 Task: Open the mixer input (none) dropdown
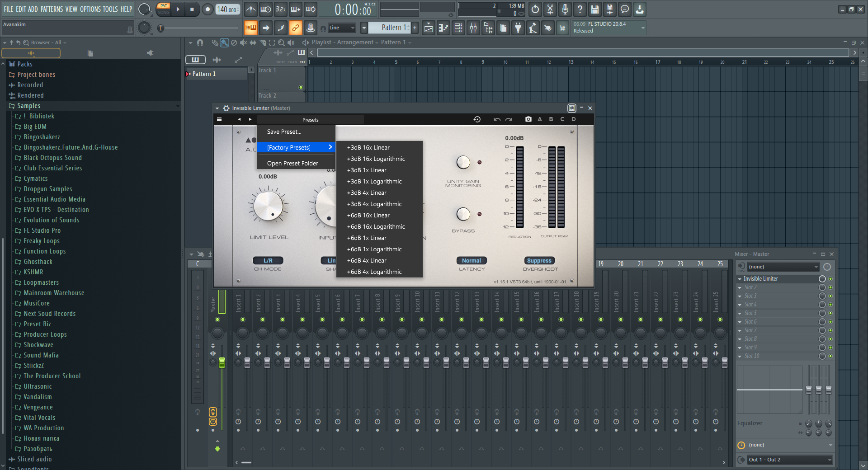point(783,267)
